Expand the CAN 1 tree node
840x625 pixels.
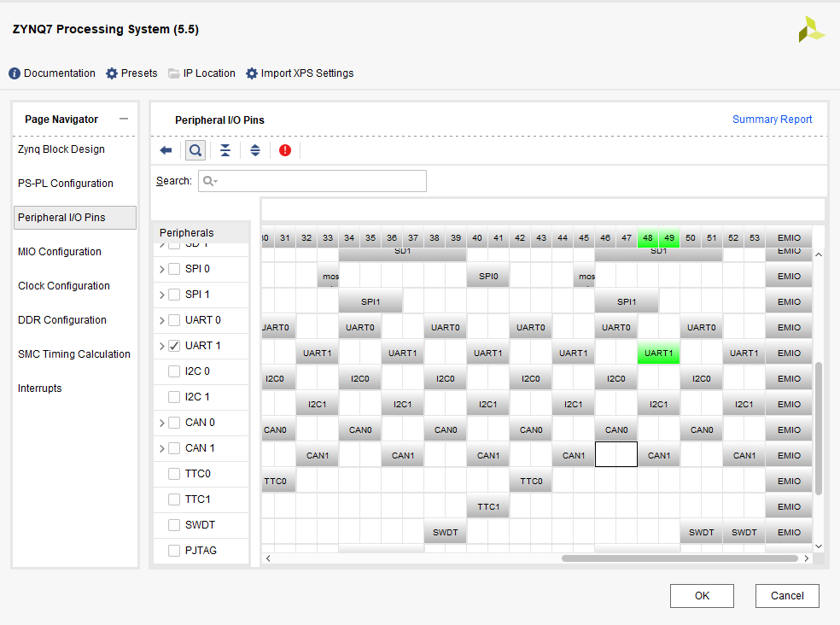[162, 448]
